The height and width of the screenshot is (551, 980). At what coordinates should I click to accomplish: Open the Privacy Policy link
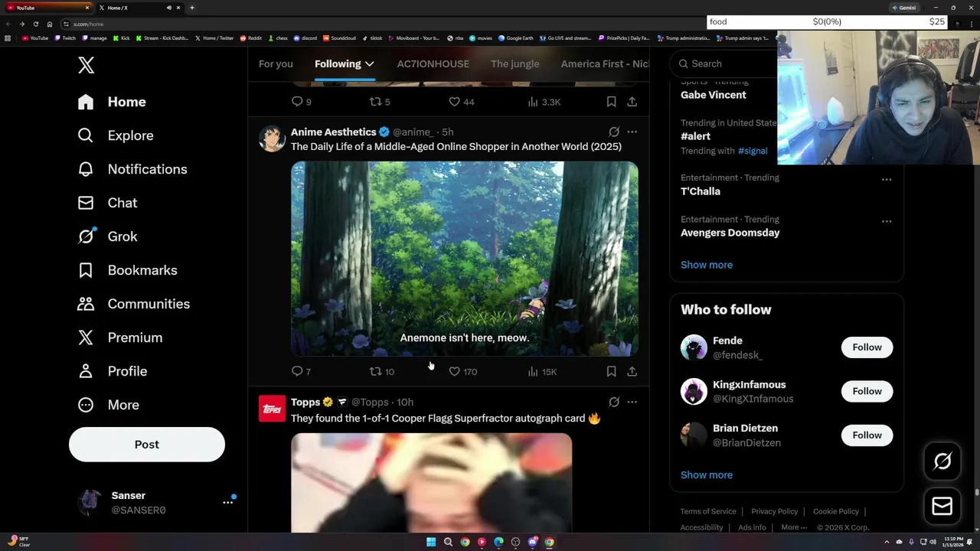[774, 511]
